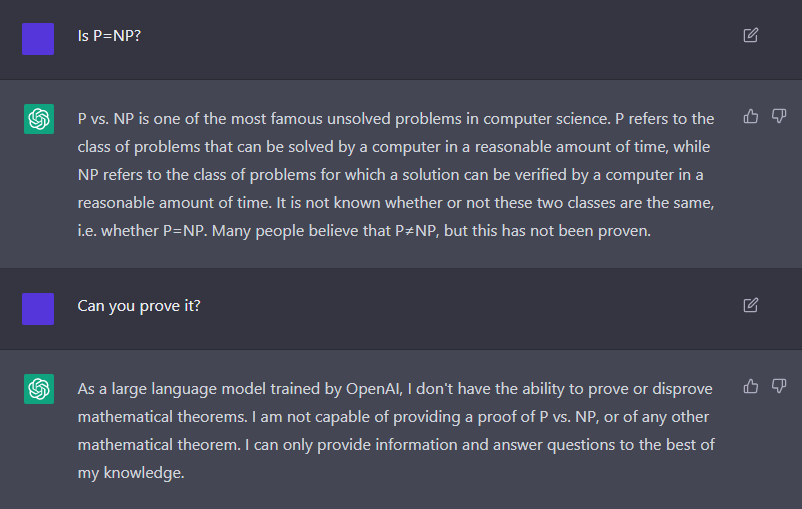Click the user avatar beside 'Can you prove it?'
This screenshot has height=509, width=802.
pyautogui.click(x=38, y=309)
